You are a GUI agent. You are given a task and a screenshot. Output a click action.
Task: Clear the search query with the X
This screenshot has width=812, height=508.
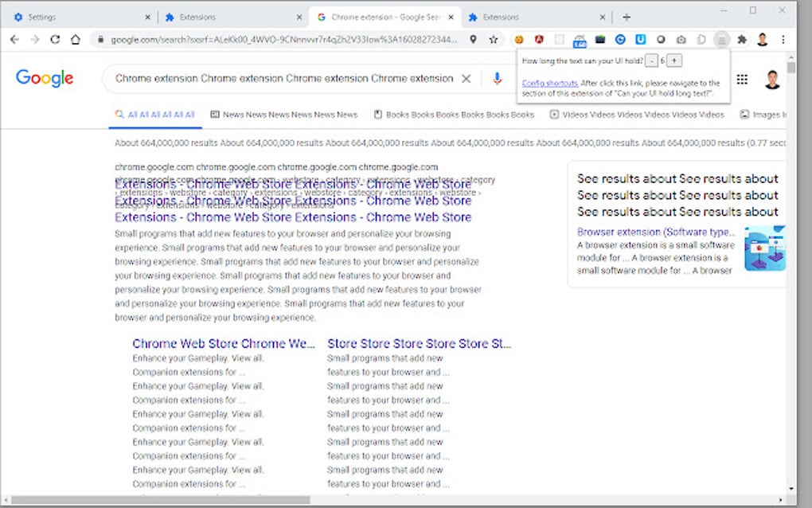click(467, 79)
